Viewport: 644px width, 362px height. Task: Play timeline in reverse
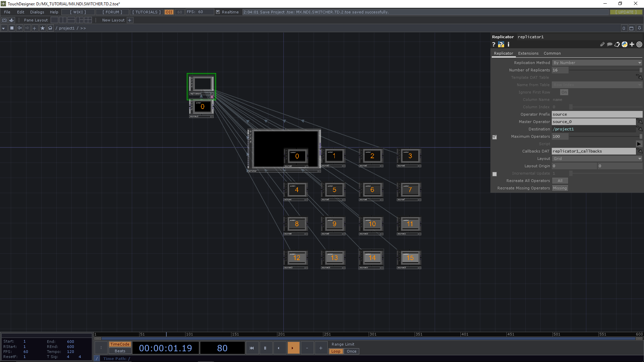click(279, 348)
